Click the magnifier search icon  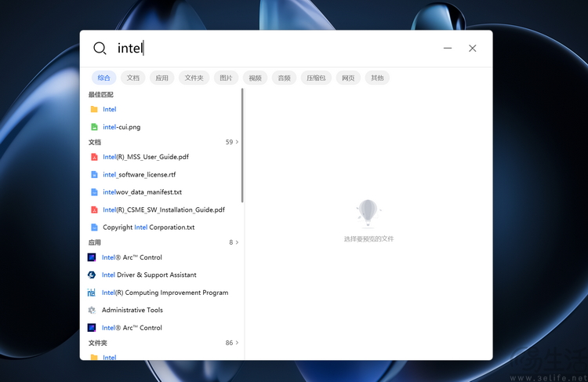(100, 49)
